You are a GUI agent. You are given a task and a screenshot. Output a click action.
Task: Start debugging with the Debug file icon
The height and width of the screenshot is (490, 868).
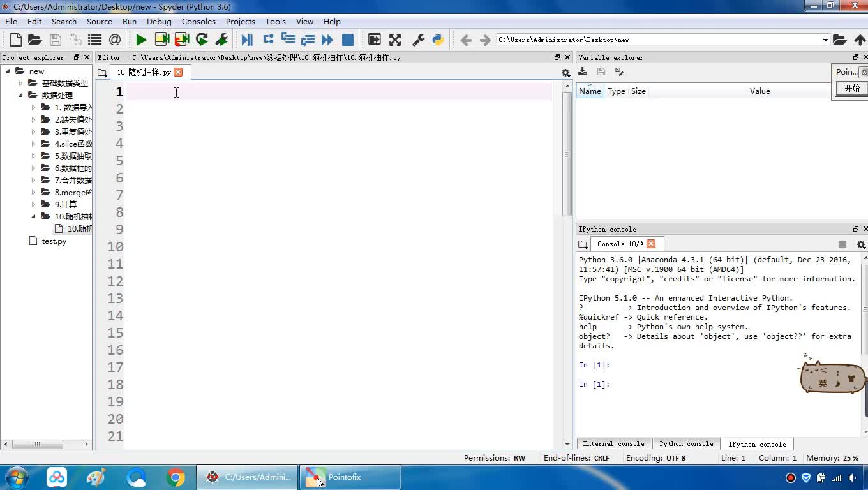[247, 40]
